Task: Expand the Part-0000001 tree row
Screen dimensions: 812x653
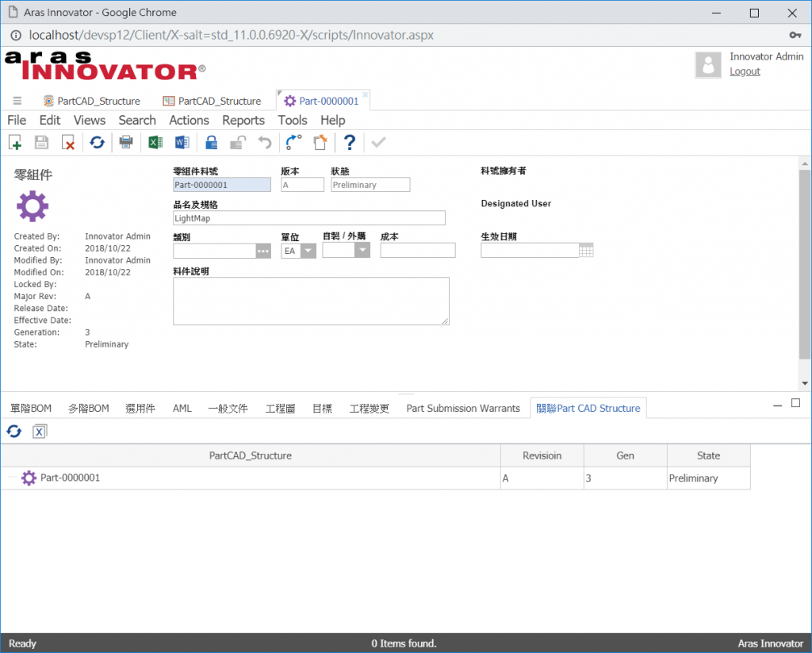Action: pyautogui.click(x=11, y=478)
